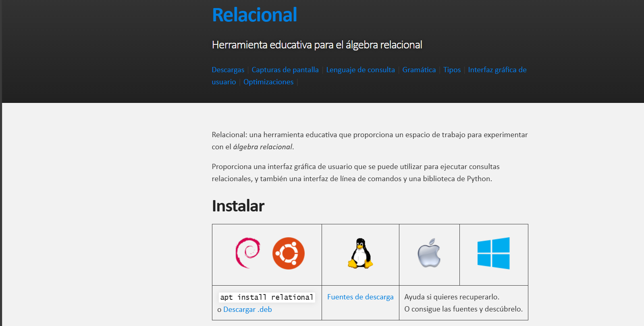Click the Windows logo icon
The height and width of the screenshot is (326, 644).
(x=494, y=253)
